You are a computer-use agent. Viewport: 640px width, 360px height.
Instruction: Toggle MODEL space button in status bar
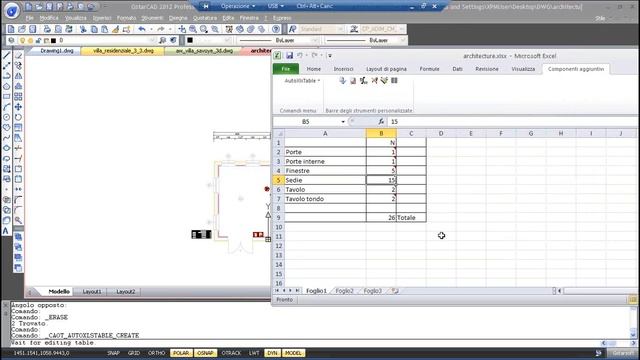click(x=293, y=353)
